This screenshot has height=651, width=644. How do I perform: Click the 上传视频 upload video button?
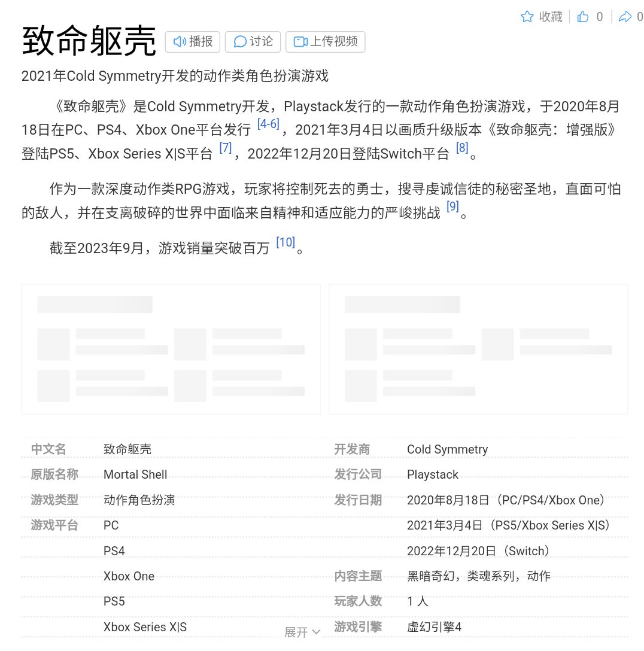[325, 41]
